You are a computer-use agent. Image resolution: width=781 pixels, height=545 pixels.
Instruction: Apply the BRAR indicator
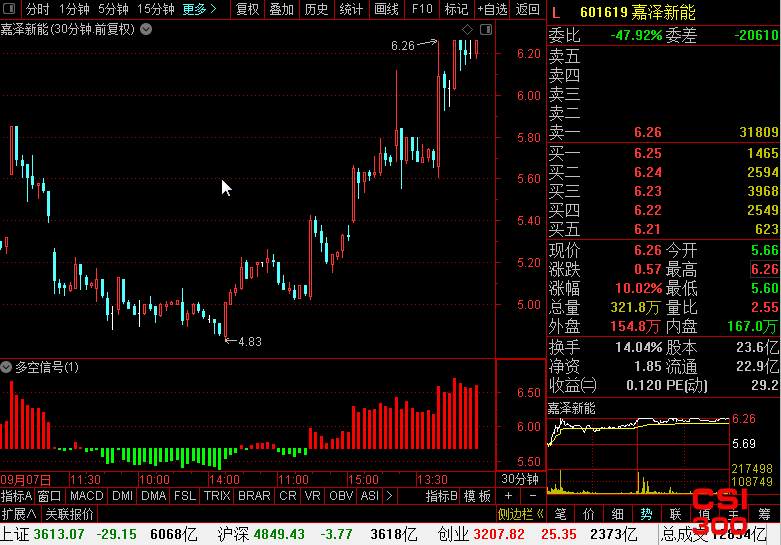(x=254, y=496)
